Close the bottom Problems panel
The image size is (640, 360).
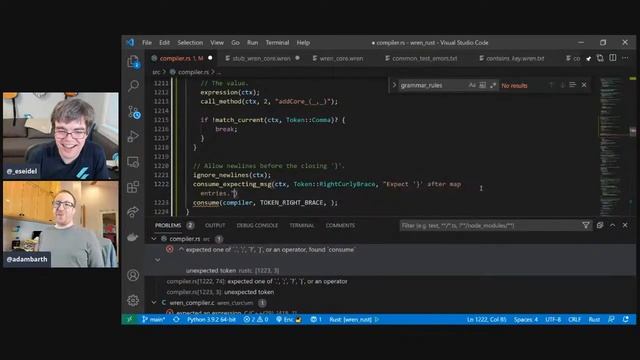625,225
